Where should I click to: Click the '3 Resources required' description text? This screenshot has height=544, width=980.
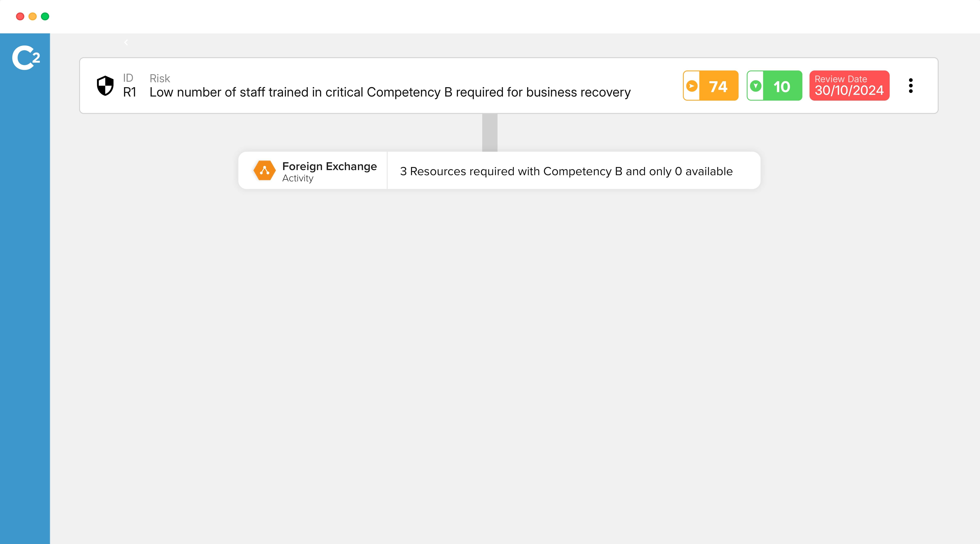click(566, 171)
